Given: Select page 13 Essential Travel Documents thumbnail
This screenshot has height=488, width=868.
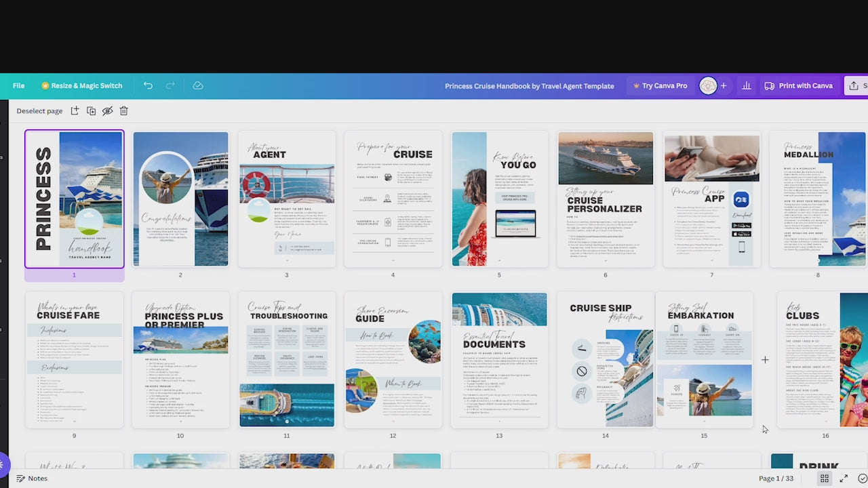Looking at the screenshot, I should 500,360.
